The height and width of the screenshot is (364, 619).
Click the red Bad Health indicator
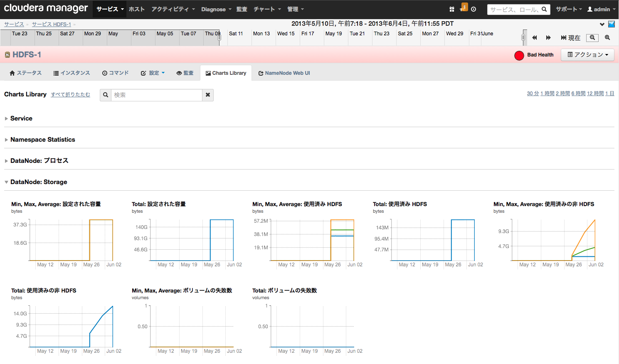click(x=519, y=55)
